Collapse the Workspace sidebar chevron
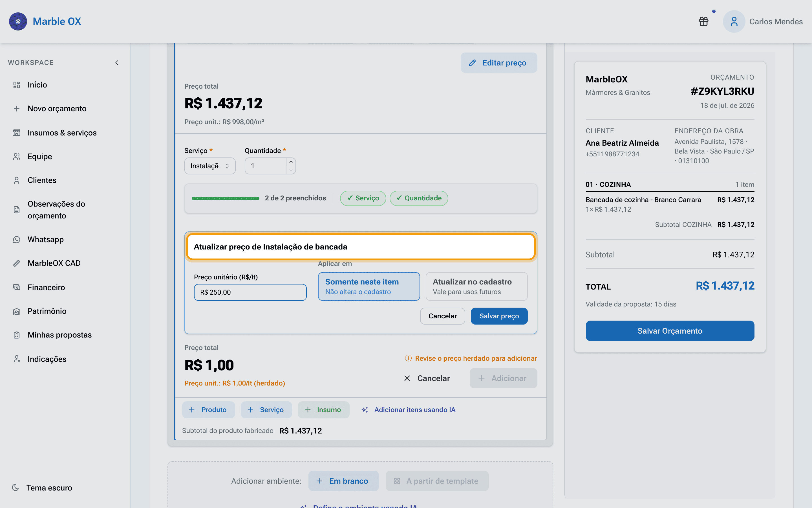This screenshot has width=812, height=508. [117, 62]
